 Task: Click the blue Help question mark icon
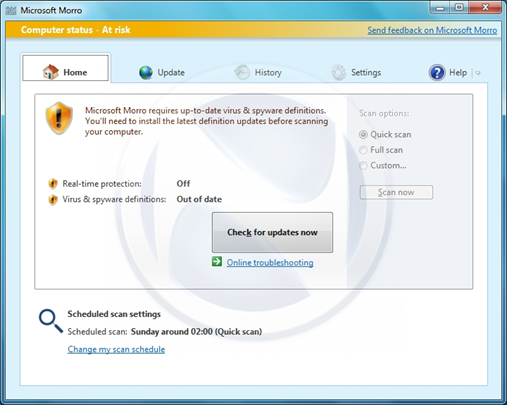tap(437, 72)
